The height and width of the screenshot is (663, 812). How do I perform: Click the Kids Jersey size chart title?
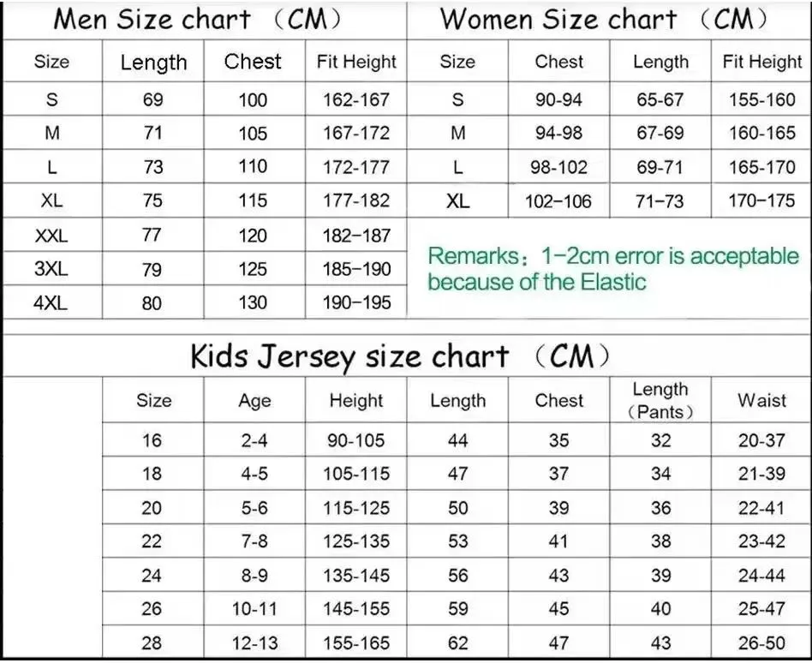pos(400,356)
